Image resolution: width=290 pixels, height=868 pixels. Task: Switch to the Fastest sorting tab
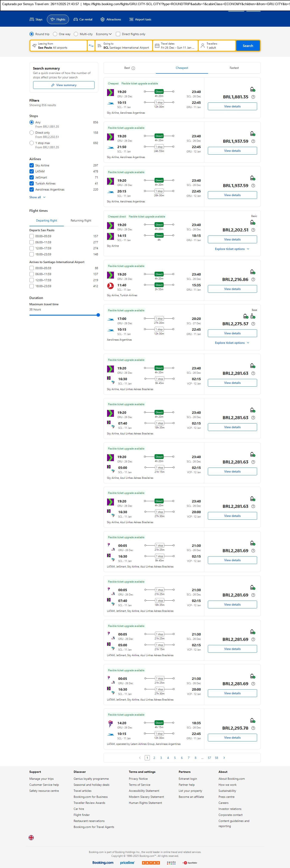234,68
